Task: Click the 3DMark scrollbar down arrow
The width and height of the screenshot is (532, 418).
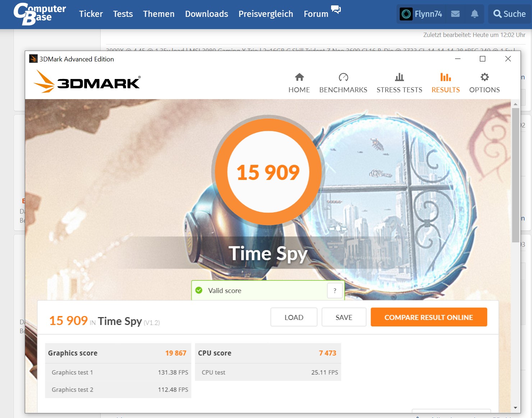Action: pos(515,408)
